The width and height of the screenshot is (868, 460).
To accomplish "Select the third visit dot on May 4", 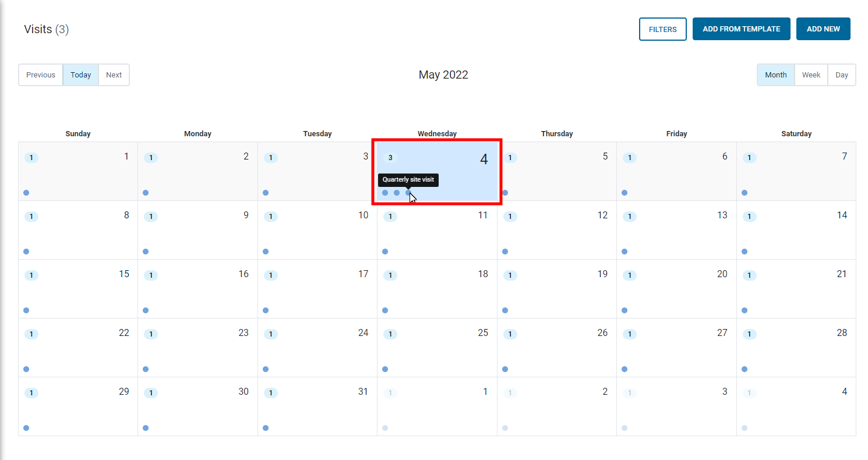I will 408,193.
